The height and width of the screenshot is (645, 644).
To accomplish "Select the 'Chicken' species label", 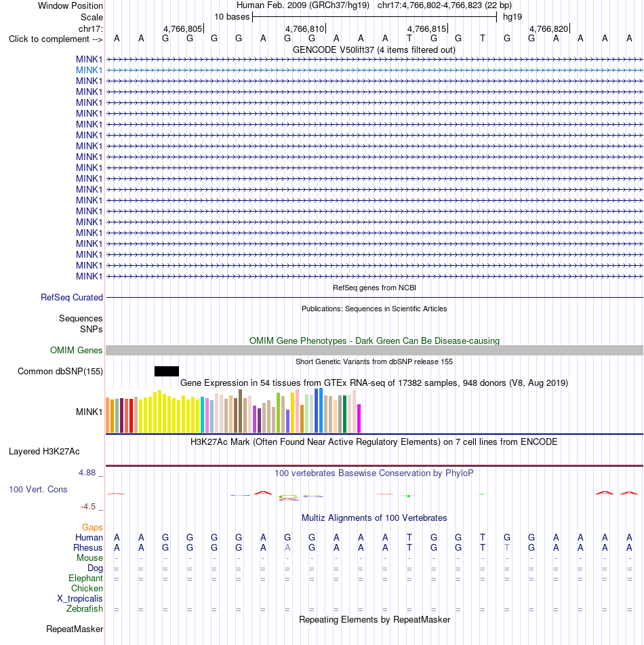I will click(x=87, y=589).
